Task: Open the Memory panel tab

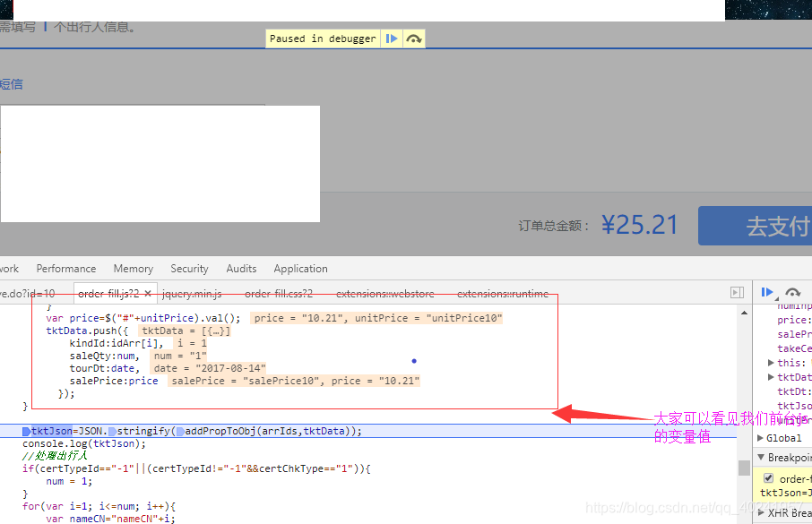Action: click(134, 269)
